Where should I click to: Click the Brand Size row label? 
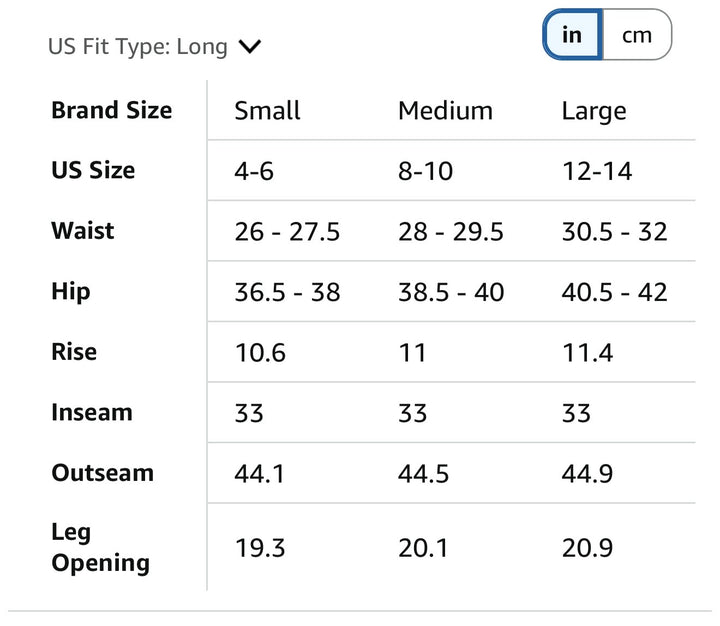112,110
